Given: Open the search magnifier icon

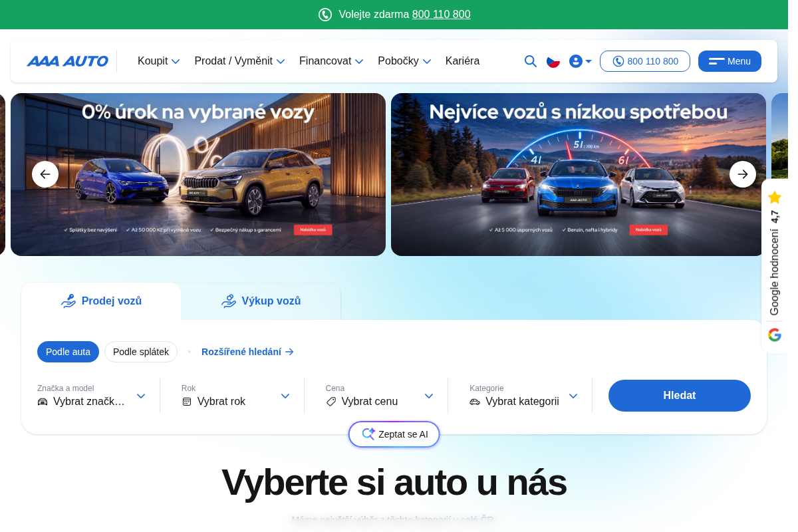Looking at the screenshot, I should pos(531,61).
